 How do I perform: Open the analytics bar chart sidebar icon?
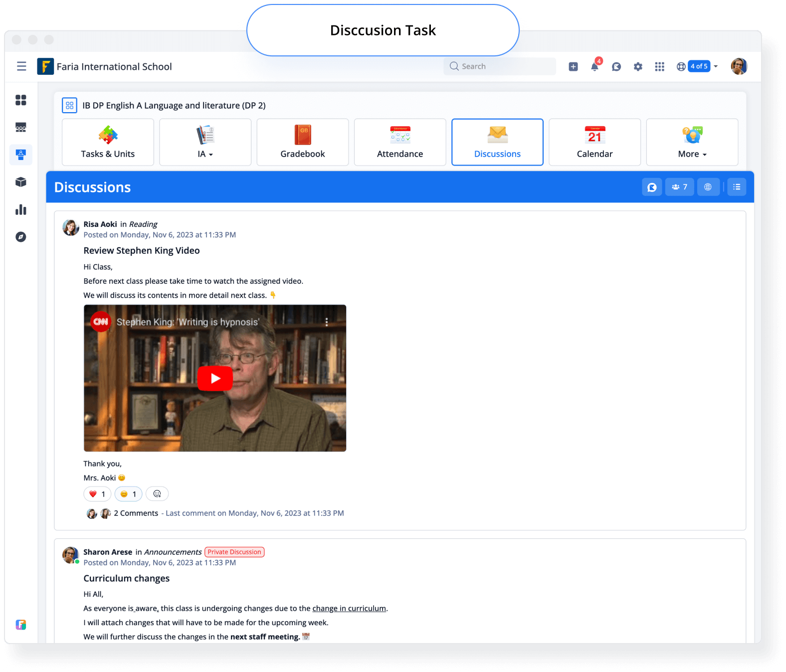[21, 209]
